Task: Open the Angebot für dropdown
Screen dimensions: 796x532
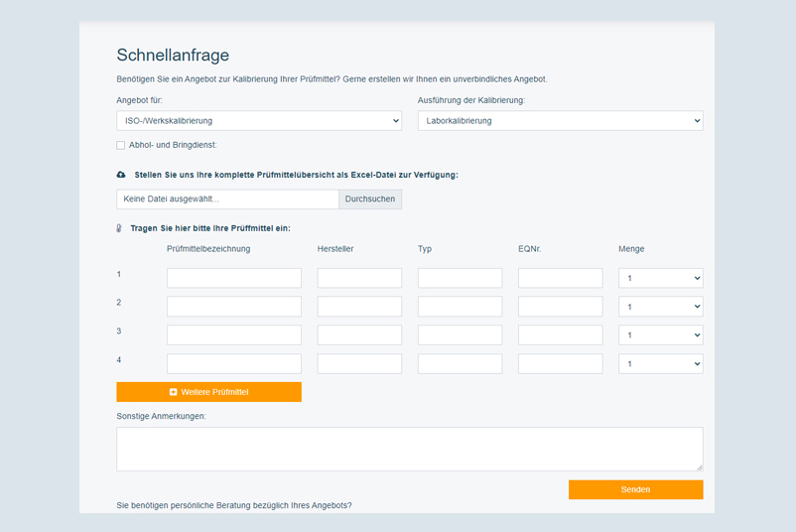Action: tap(259, 121)
